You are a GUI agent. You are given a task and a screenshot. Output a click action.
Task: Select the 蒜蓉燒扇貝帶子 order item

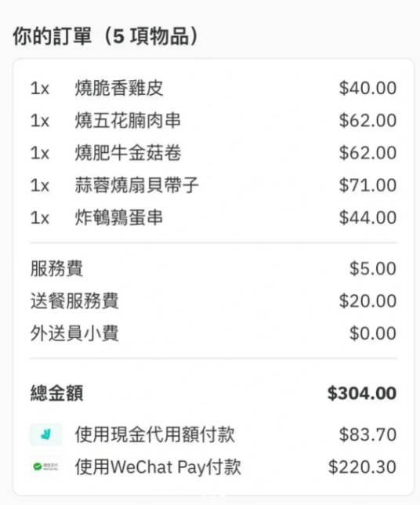coord(213,185)
